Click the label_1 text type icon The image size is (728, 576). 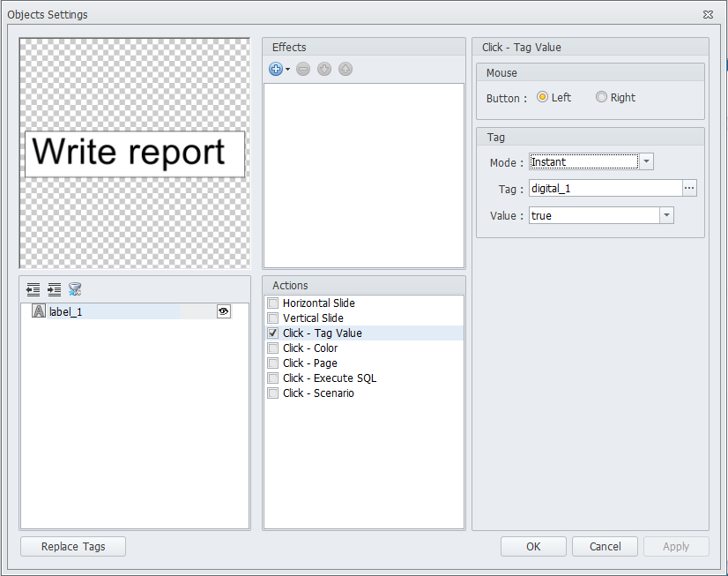click(x=39, y=310)
